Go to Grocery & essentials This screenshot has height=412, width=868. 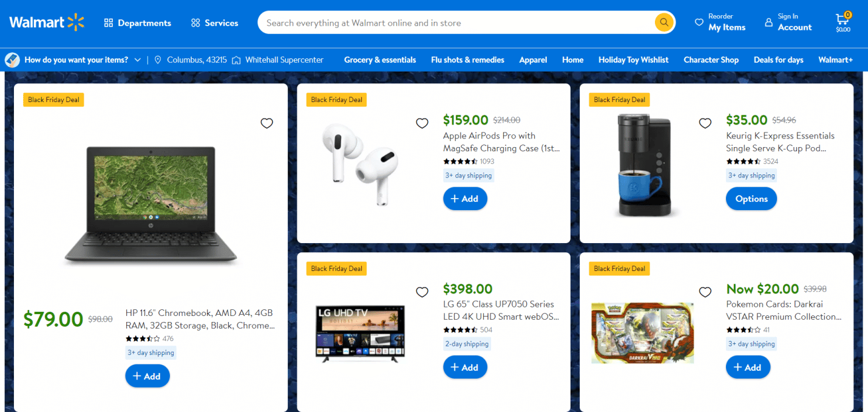tap(380, 60)
